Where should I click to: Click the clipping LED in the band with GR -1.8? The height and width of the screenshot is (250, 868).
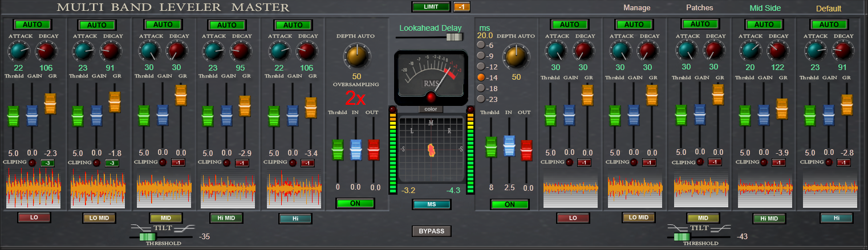click(x=98, y=163)
